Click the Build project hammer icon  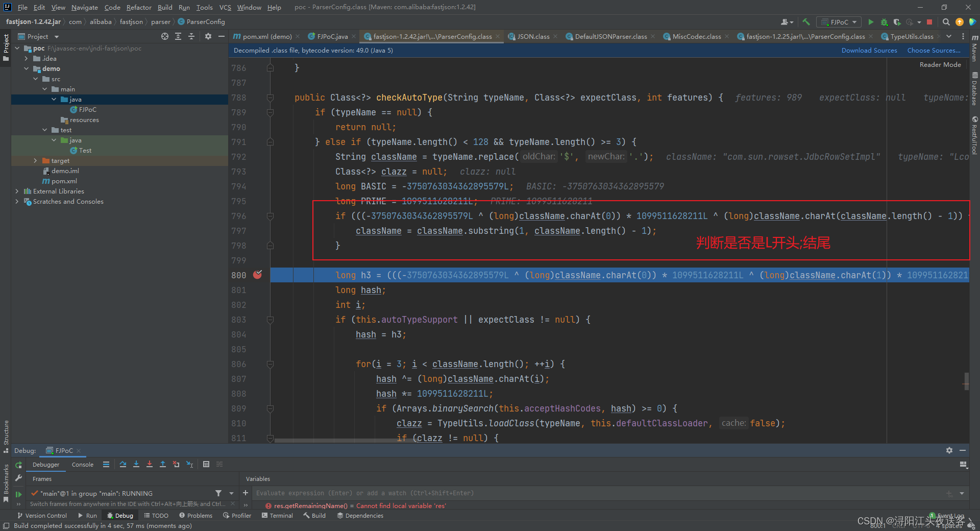coord(806,22)
